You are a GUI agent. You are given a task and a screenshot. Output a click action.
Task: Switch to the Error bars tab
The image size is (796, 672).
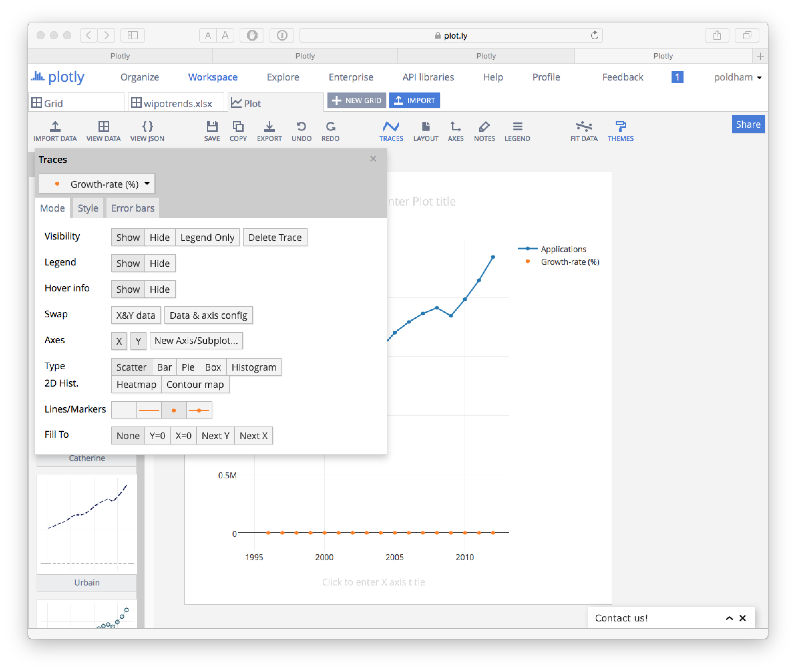pos(132,208)
